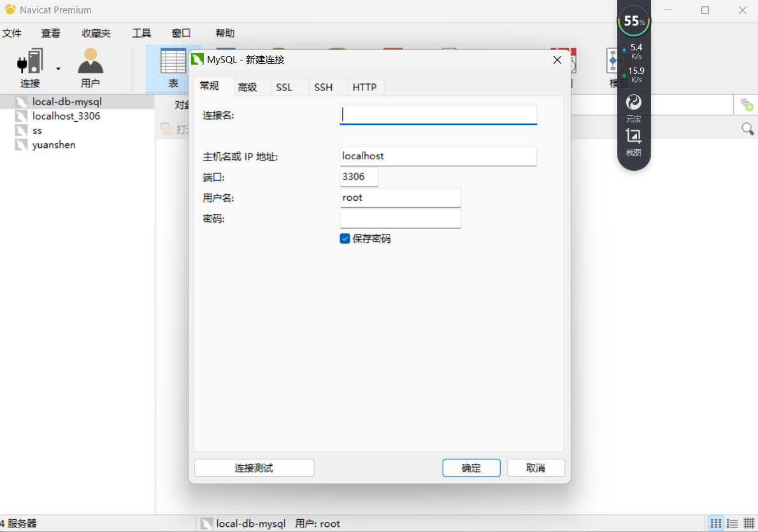Image resolution: width=758 pixels, height=532 pixels.
Task: Select the 常规 tab in the dialog
Action: coord(210,86)
